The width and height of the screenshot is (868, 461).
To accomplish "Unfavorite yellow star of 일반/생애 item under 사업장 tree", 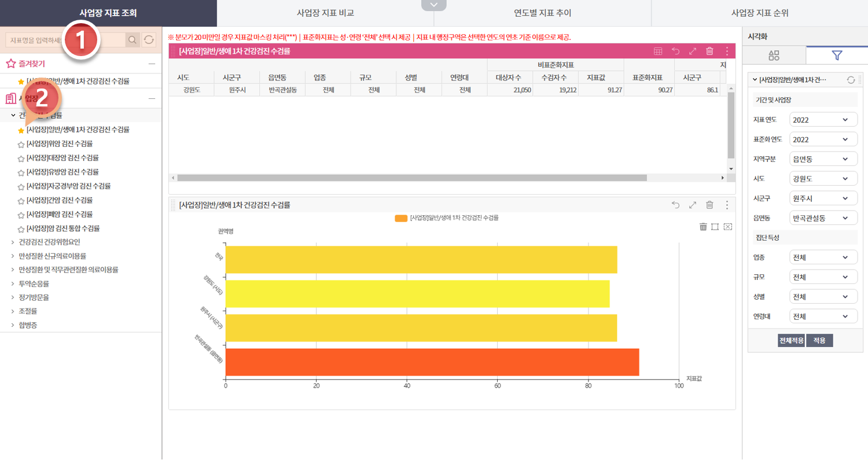I will [x=21, y=131].
